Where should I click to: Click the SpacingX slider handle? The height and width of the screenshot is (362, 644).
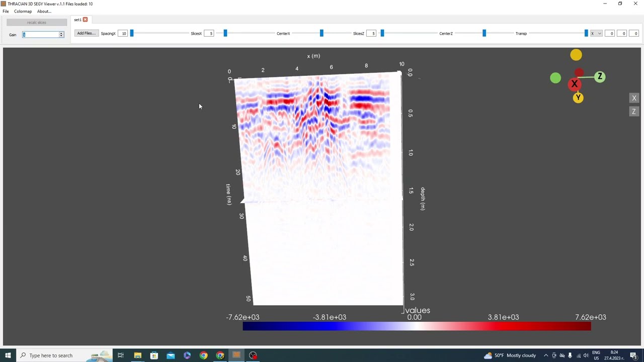coord(132,33)
